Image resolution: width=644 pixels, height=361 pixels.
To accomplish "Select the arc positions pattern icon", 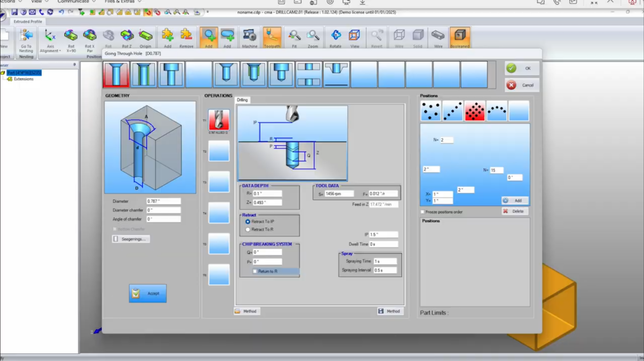I will click(x=497, y=111).
